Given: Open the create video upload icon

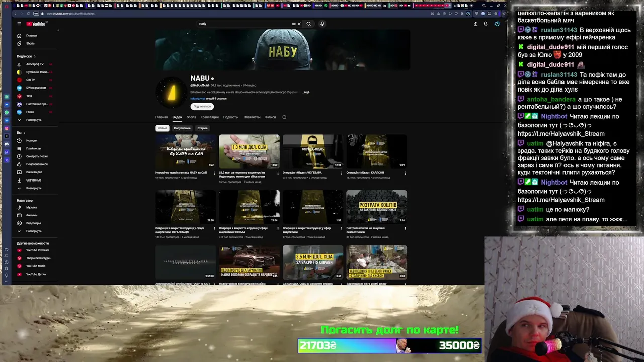Looking at the screenshot, I should pos(475,24).
